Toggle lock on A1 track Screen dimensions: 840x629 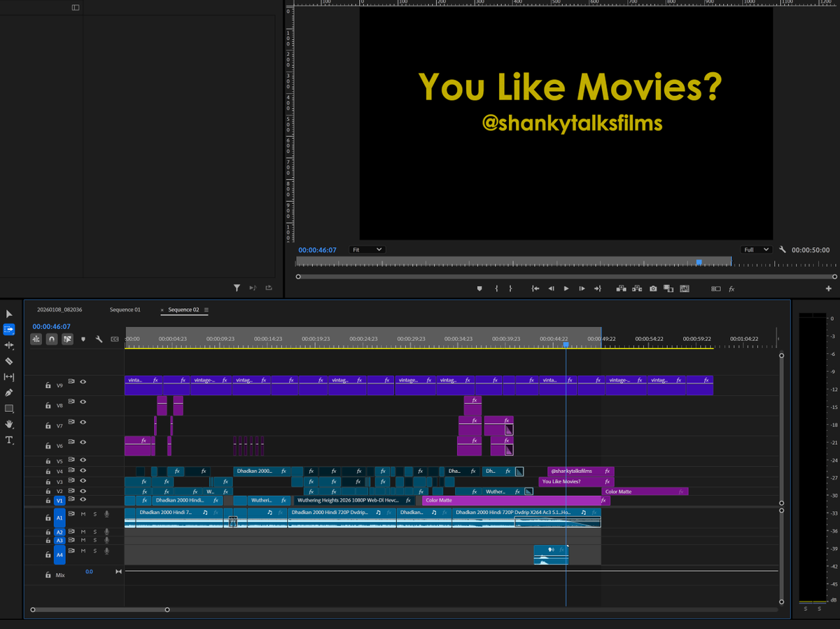coord(48,518)
